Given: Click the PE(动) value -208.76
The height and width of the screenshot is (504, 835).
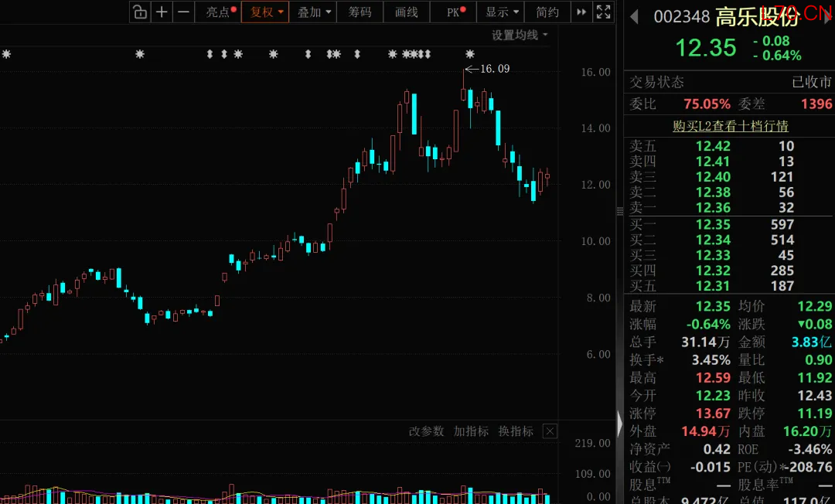Looking at the screenshot, I should coord(809,467).
